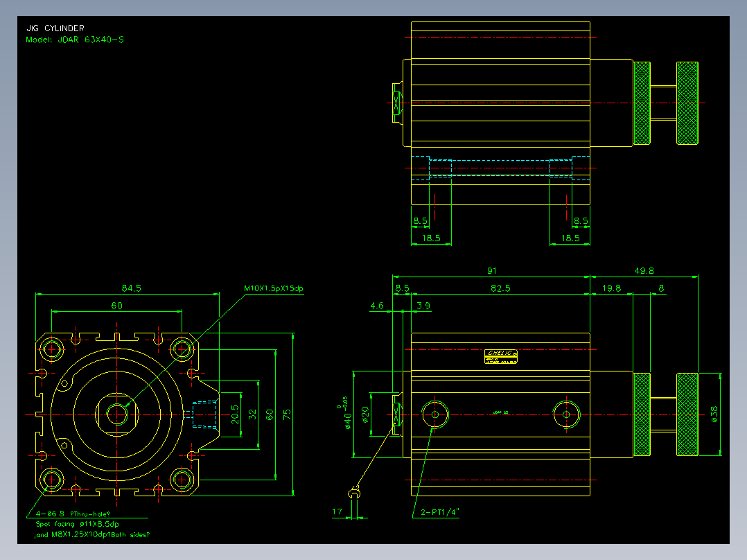Select the 84.5 width dimension
This screenshot has height=560, width=747.
132,288
